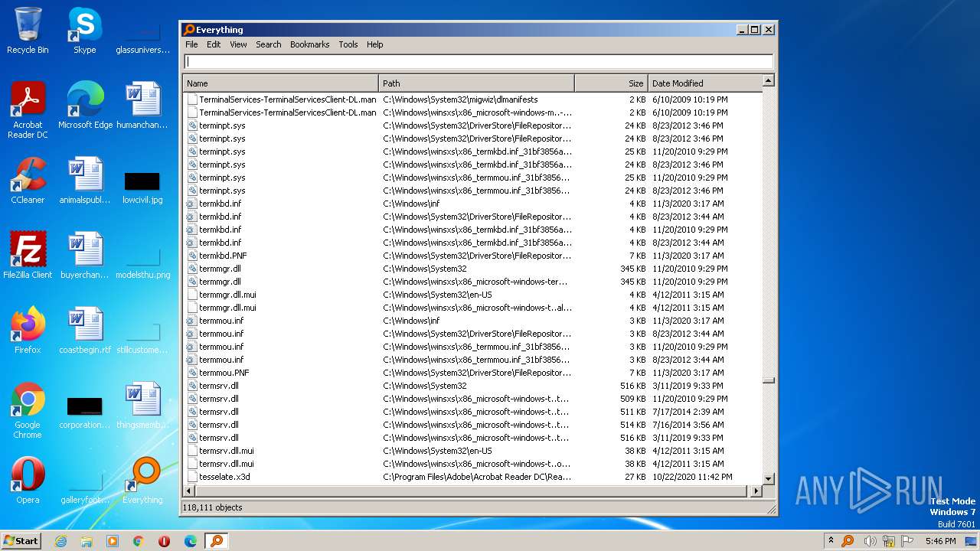Viewport: 980px width, 551px height.
Task: Click vertical scrollbar down arrow
Action: tap(769, 479)
